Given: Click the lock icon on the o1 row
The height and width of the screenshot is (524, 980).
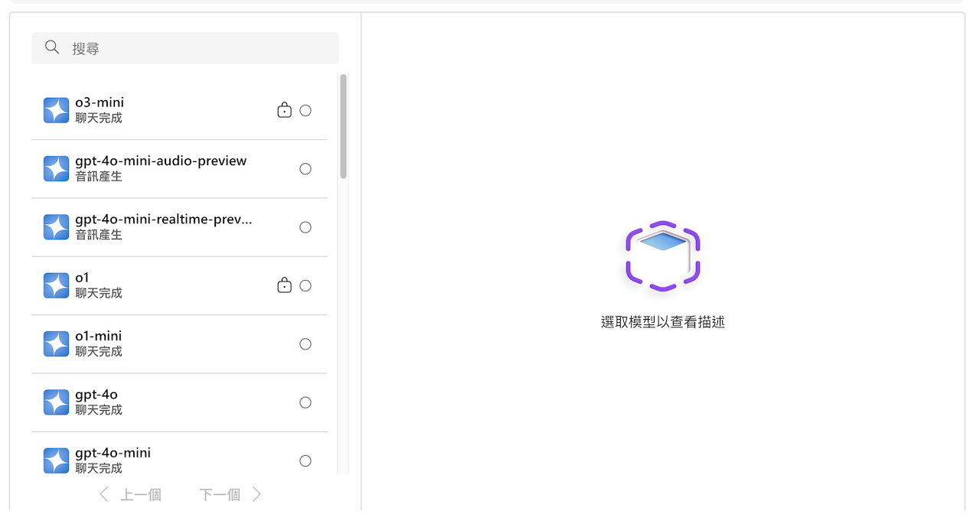Looking at the screenshot, I should point(284,285).
